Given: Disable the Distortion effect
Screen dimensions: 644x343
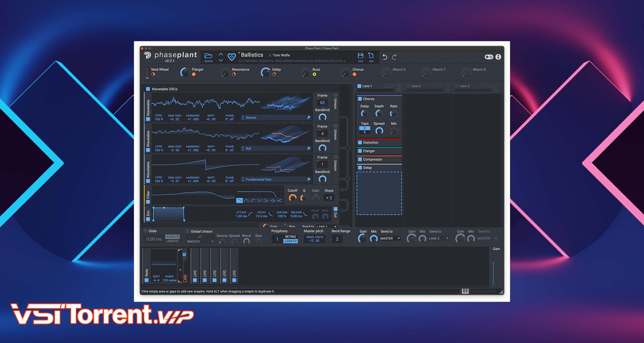Looking at the screenshot, I should tap(360, 142).
